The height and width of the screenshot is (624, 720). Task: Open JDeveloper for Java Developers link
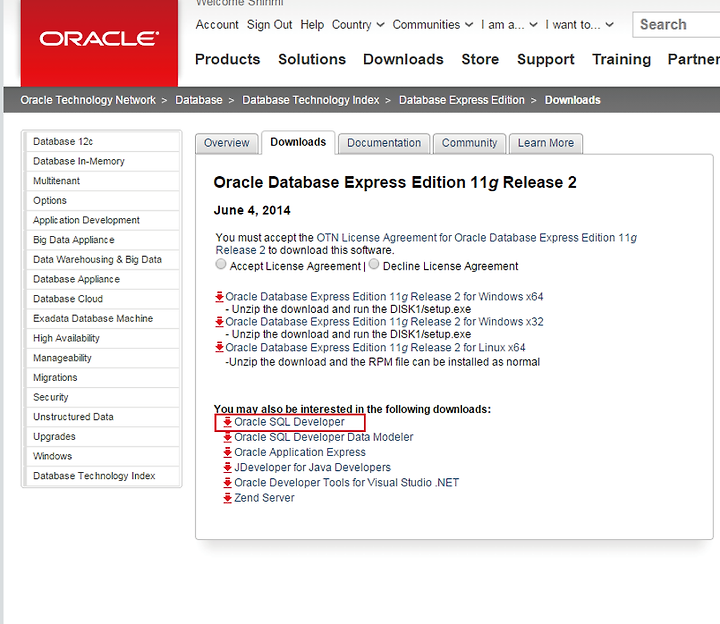point(312,467)
